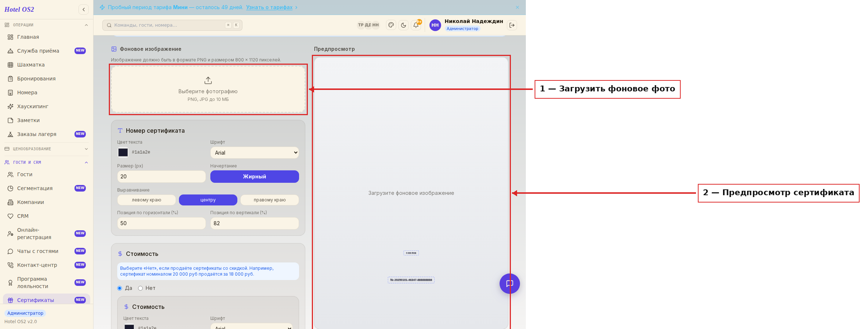Open the certificate number text color swatch
Screen dimensions: 868x329
click(x=123, y=152)
